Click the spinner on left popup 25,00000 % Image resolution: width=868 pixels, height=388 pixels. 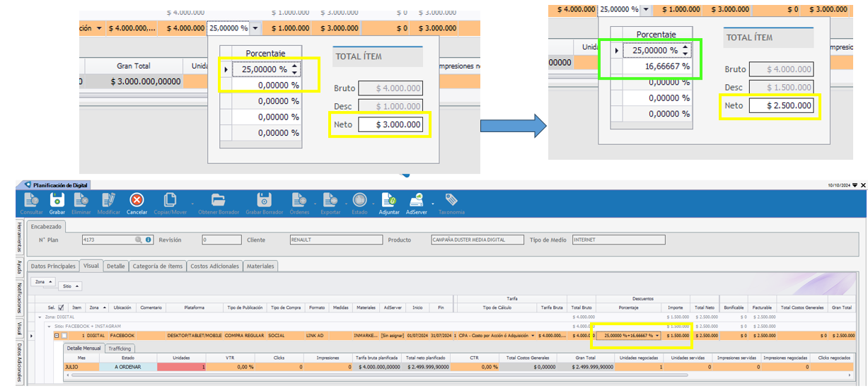click(295, 69)
